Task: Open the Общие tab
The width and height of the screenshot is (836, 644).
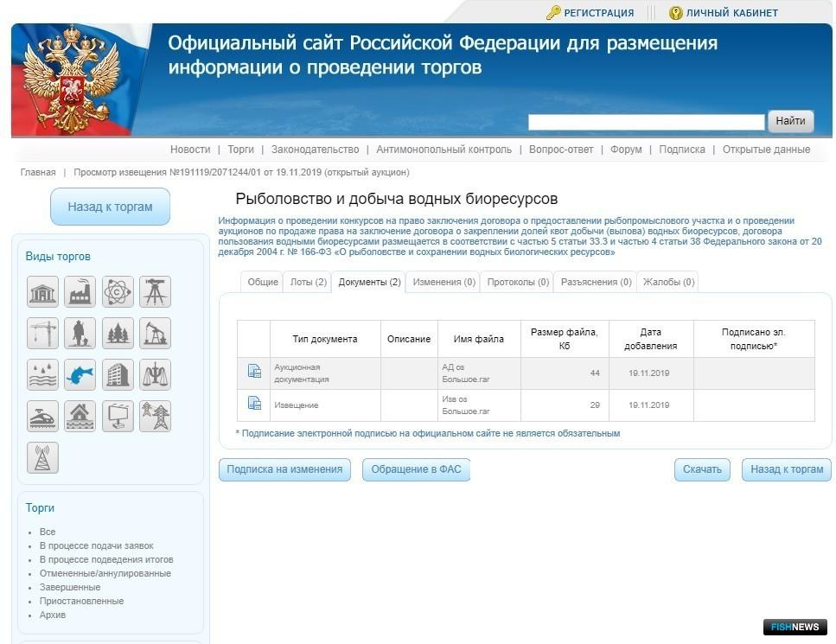Action: [x=263, y=282]
